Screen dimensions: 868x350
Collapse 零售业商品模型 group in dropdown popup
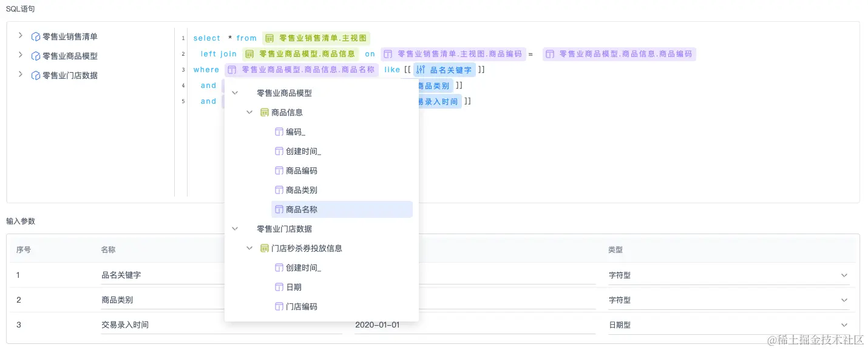[235, 93]
